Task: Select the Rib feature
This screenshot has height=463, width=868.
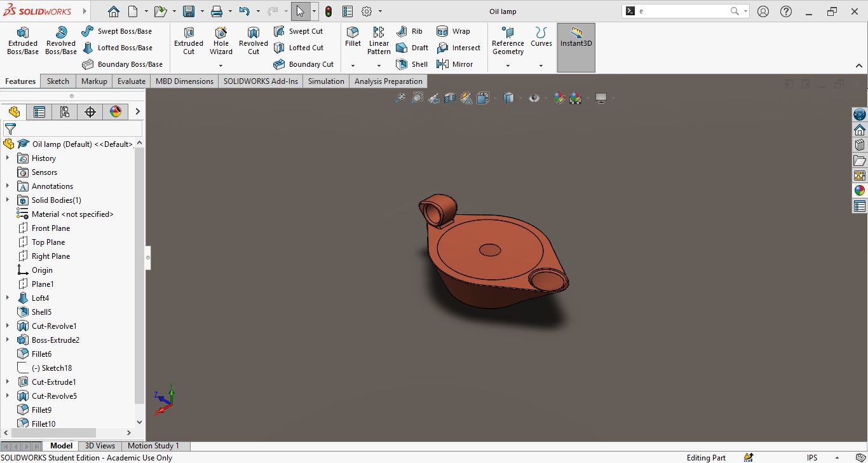Action: point(409,31)
